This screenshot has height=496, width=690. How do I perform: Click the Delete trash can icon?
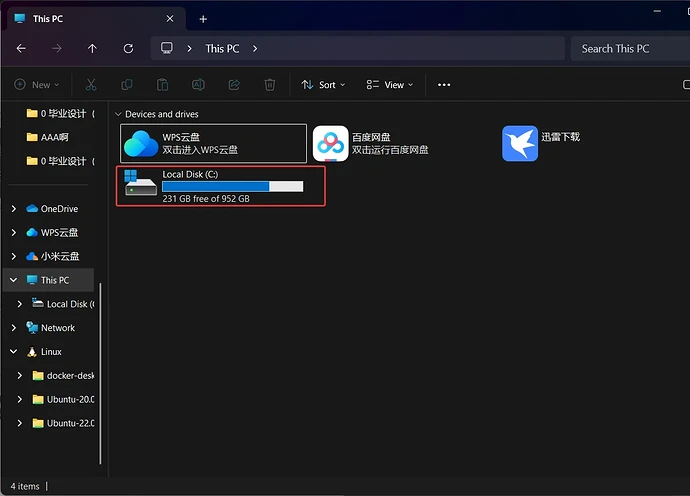[x=269, y=85]
